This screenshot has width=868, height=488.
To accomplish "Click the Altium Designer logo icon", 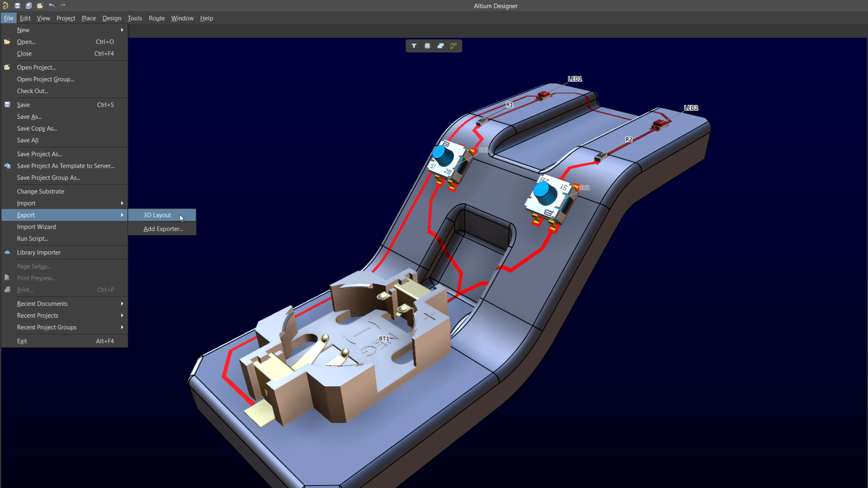I will click(x=5, y=5).
